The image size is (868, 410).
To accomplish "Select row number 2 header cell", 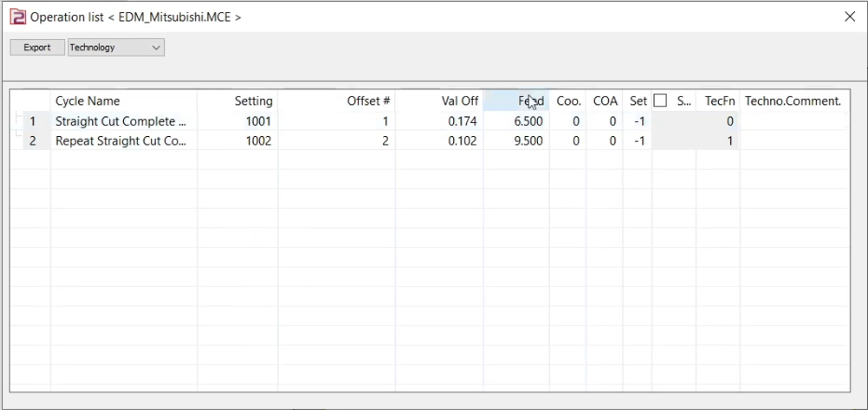I will click(x=34, y=141).
